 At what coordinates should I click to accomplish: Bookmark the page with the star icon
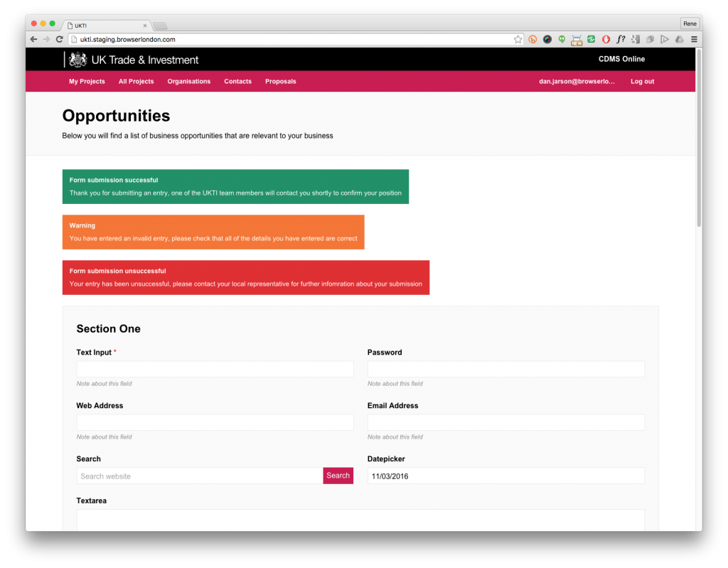tap(518, 40)
